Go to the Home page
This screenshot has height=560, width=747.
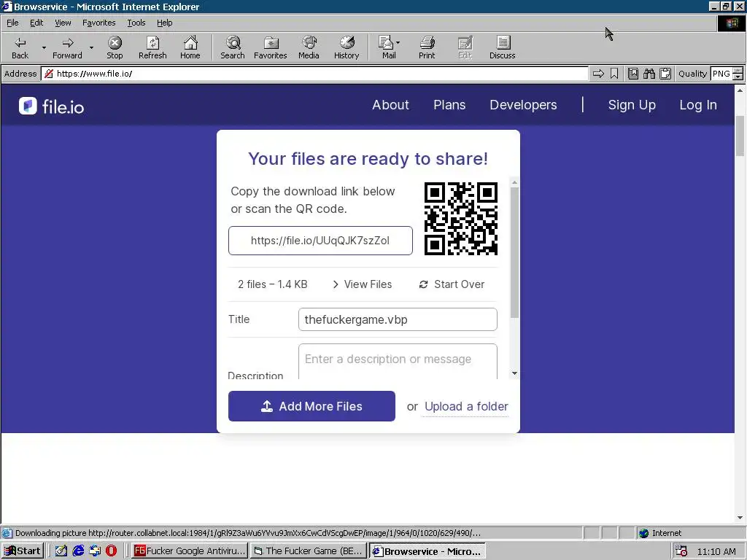click(190, 47)
